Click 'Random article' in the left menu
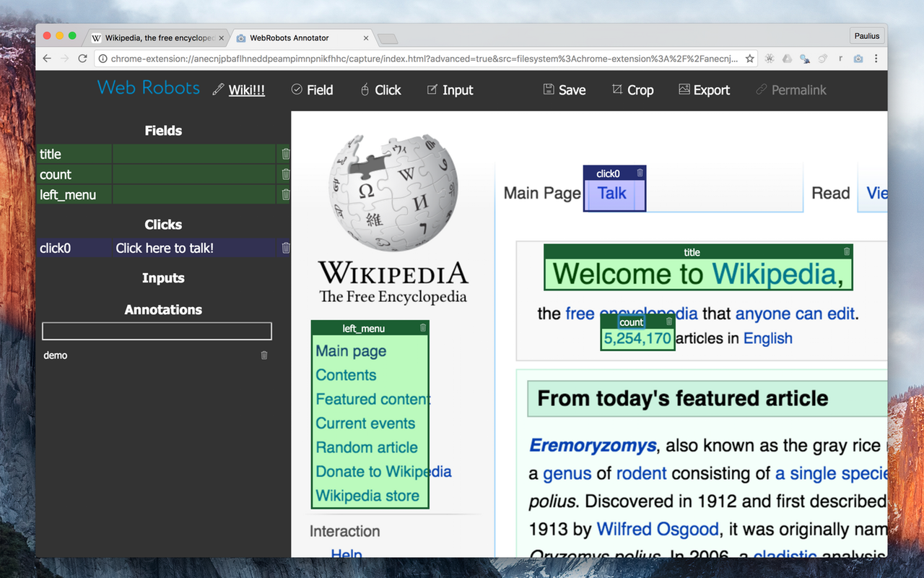Image resolution: width=924 pixels, height=578 pixels. tap(367, 447)
